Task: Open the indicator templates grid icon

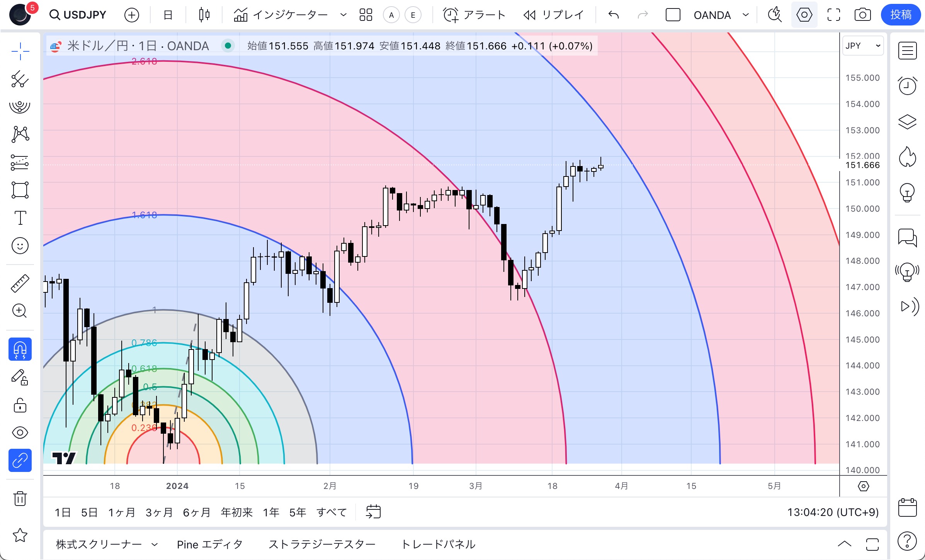Action: point(366,15)
